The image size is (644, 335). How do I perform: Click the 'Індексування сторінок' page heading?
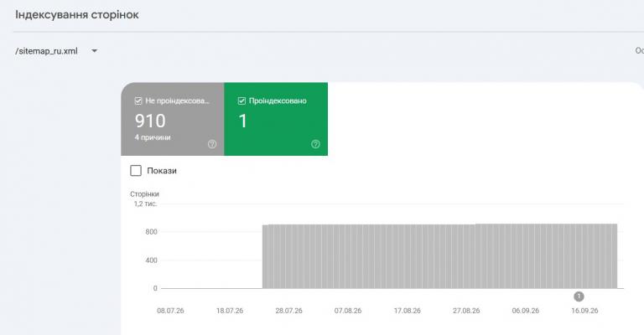(77, 15)
